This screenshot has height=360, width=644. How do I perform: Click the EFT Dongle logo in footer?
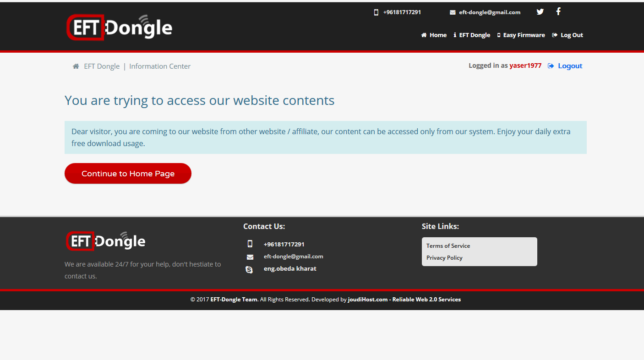[x=105, y=240]
